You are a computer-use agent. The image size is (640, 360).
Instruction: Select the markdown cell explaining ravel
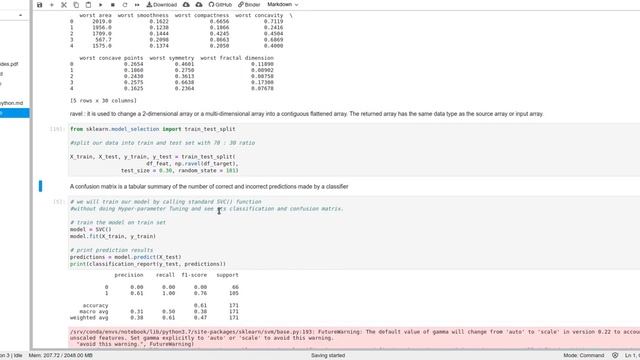[307, 114]
